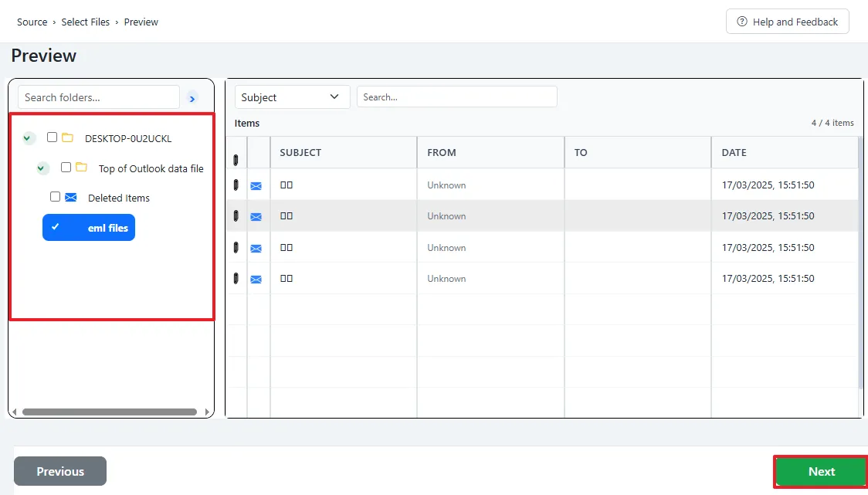868x495 pixels.
Task: Click the Preview breadcrumb item
Action: pos(141,22)
